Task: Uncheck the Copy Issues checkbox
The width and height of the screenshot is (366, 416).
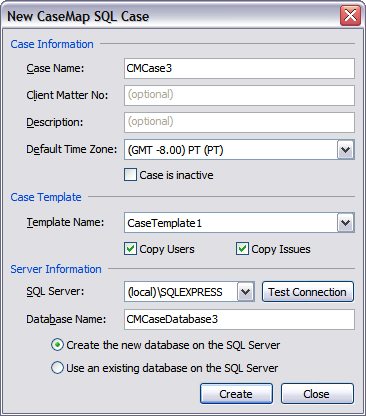Action: click(242, 249)
